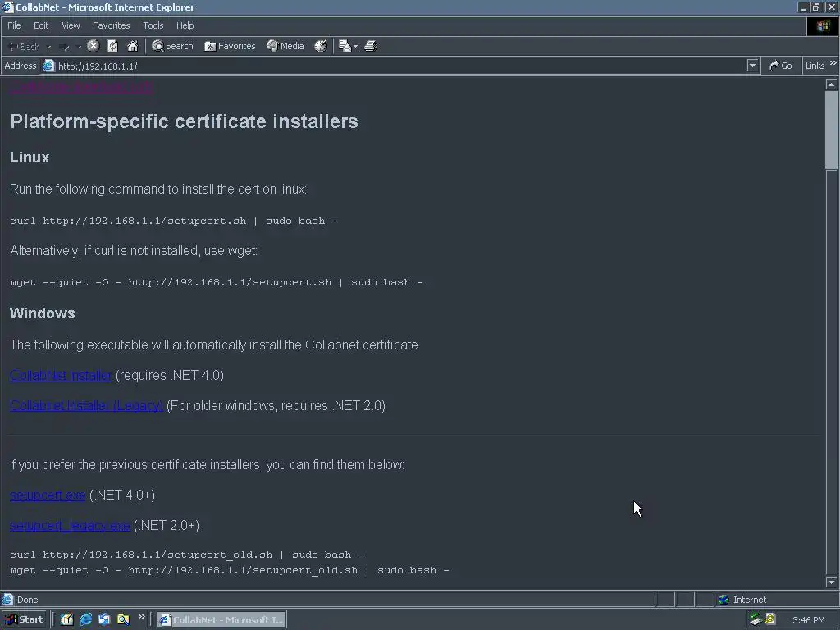Click the Go button
The width and height of the screenshot is (840, 630).
pyautogui.click(x=781, y=66)
